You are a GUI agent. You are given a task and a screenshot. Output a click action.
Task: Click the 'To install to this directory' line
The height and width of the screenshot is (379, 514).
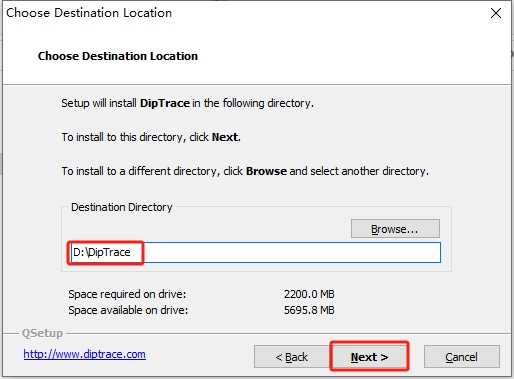coord(151,137)
